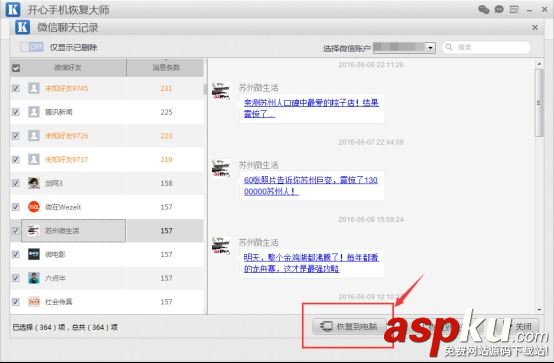Viewport: 554px width, 363px height.
Task: Select the 未知好友9737 row
Action: coord(107,159)
